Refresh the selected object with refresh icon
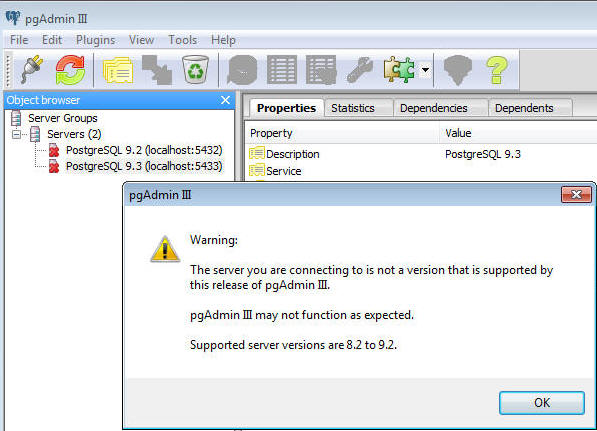597x431 pixels. [70, 70]
